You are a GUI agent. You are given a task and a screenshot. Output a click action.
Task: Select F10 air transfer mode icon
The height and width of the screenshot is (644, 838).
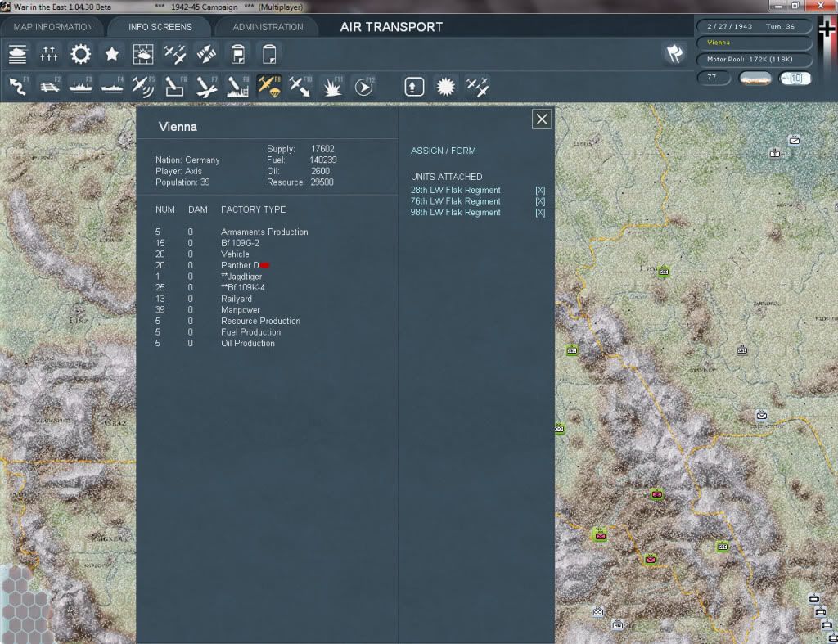300,86
